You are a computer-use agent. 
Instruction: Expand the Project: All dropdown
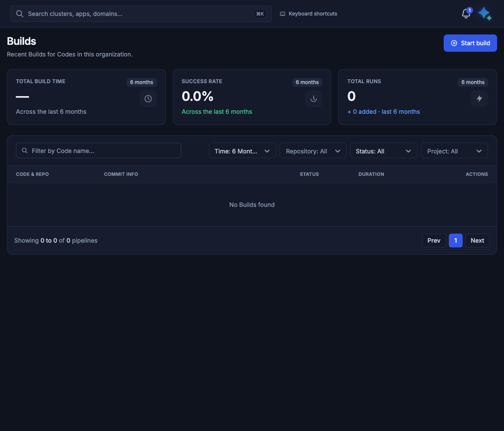pos(454,150)
